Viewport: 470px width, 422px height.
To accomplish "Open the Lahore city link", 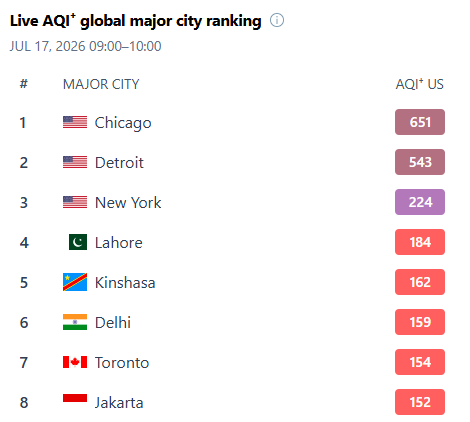I will [x=119, y=243].
